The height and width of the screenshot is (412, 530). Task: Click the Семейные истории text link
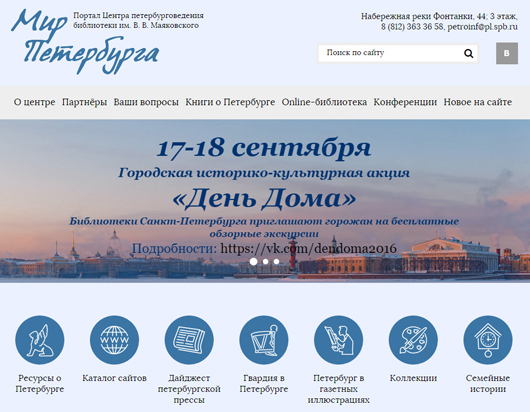(x=488, y=383)
